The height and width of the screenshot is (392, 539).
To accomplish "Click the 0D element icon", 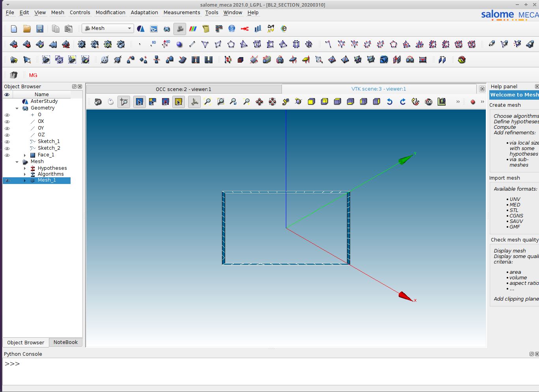I will 153,44.
